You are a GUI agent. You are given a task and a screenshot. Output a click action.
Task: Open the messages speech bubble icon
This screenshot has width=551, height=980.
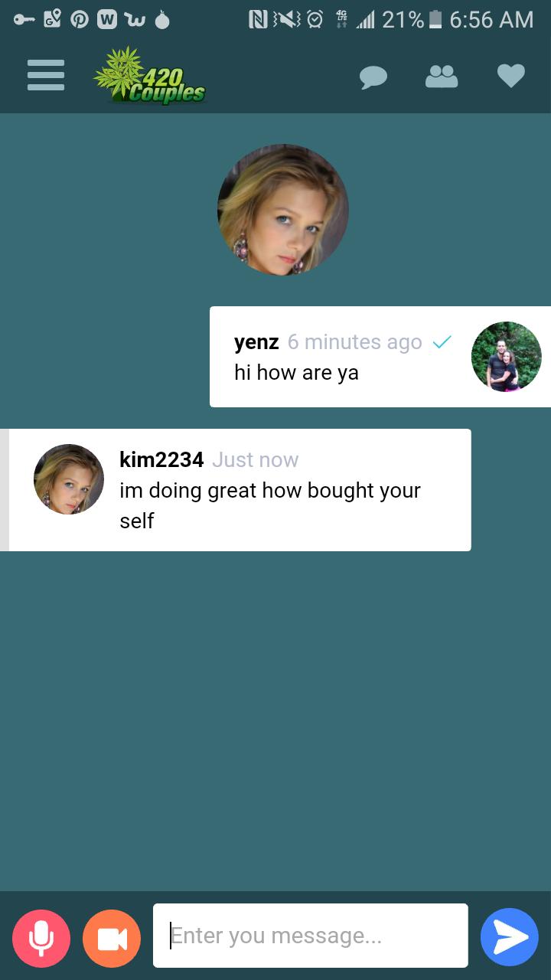[x=373, y=77]
